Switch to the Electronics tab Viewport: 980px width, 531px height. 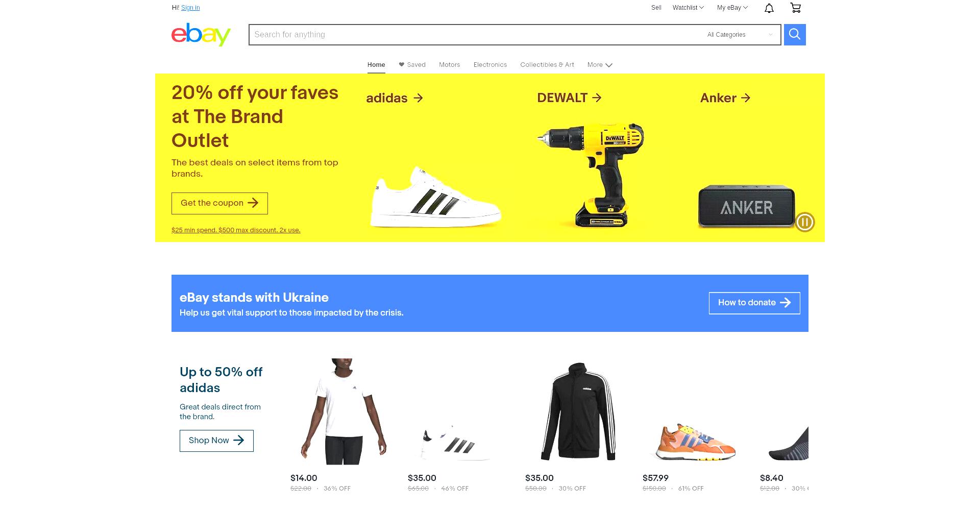point(490,65)
